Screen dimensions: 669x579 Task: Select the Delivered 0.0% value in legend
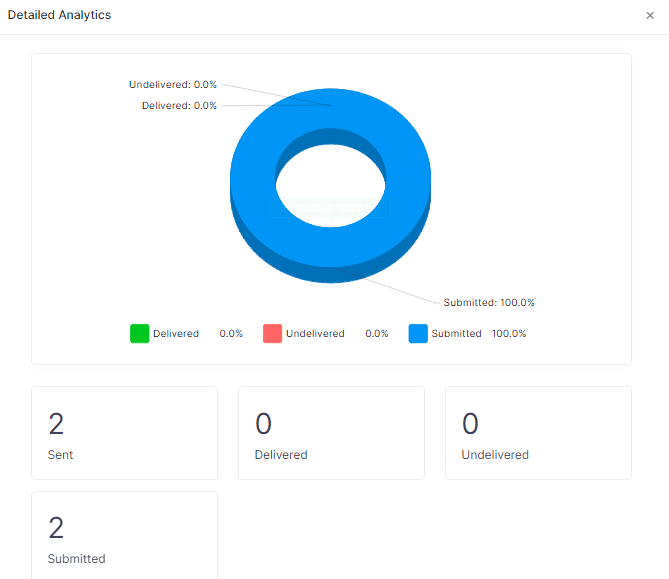coord(231,334)
